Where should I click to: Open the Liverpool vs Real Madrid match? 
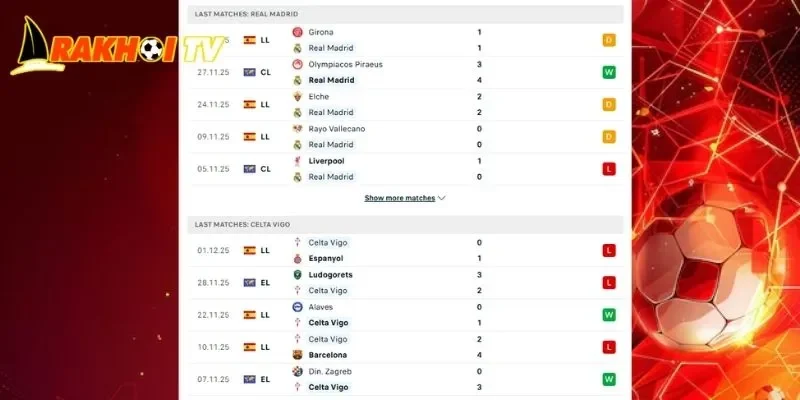[400, 169]
